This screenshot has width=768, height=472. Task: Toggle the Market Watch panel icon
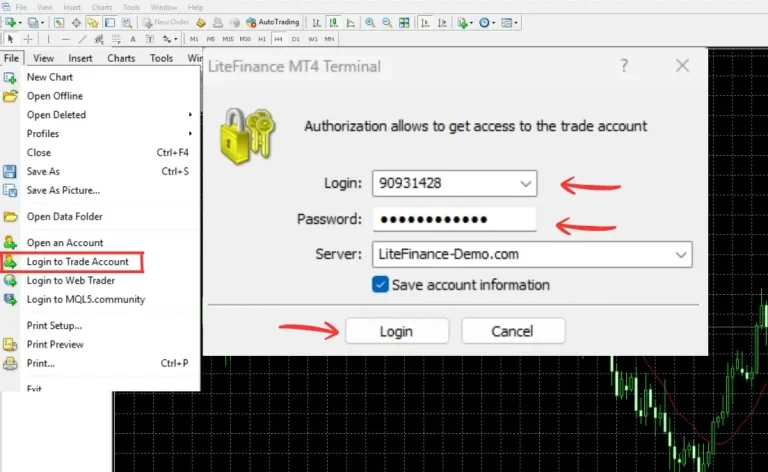(x=59, y=23)
